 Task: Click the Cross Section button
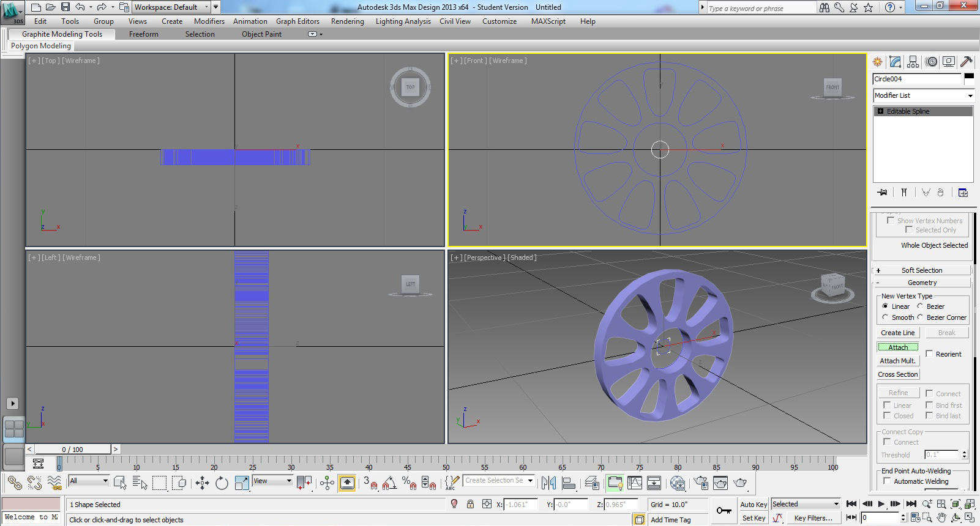(898, 374)
